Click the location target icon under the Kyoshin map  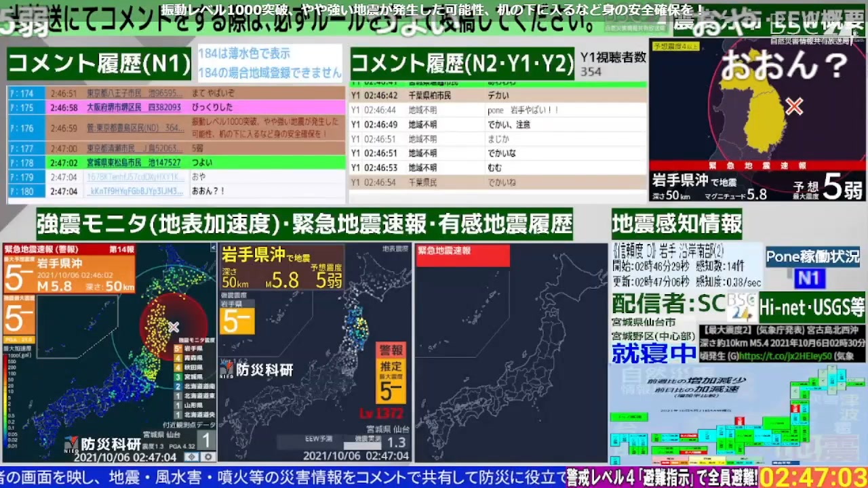pyautogui.click(x=191, y=457)
